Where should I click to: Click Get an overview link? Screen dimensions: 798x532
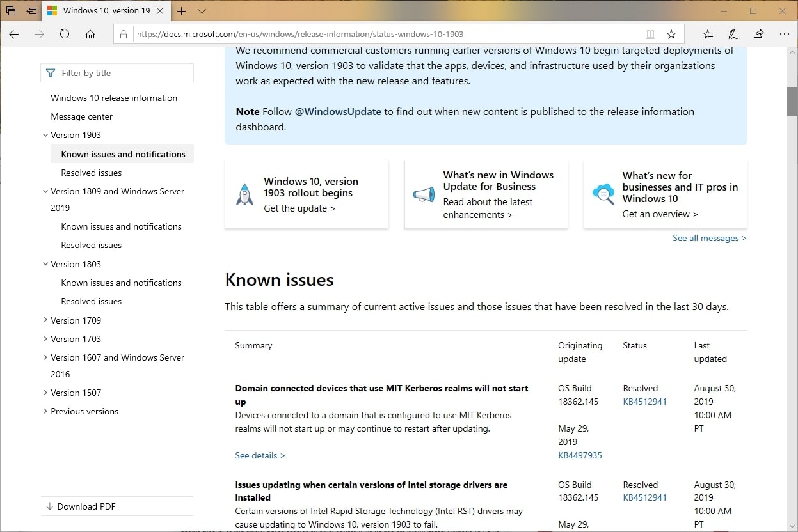coord(660,214)
